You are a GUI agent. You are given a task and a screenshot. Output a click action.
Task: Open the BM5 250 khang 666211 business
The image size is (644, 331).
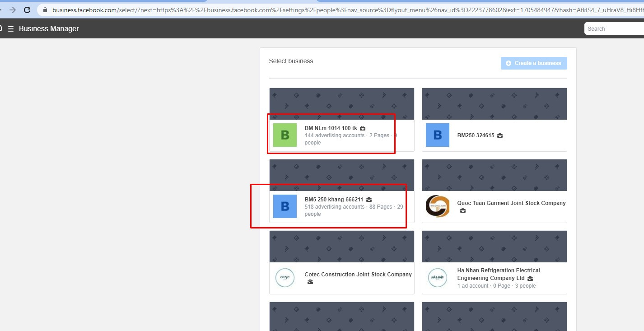pos(334,200)
